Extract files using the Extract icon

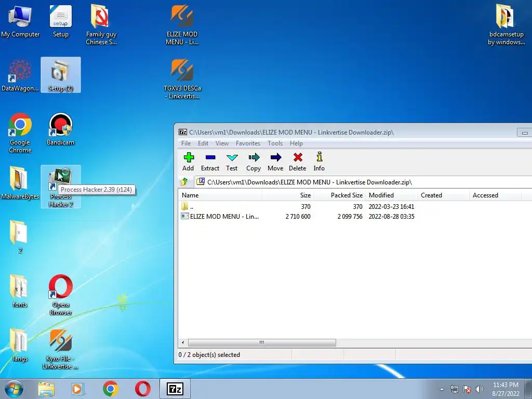[x=210, y=162]
